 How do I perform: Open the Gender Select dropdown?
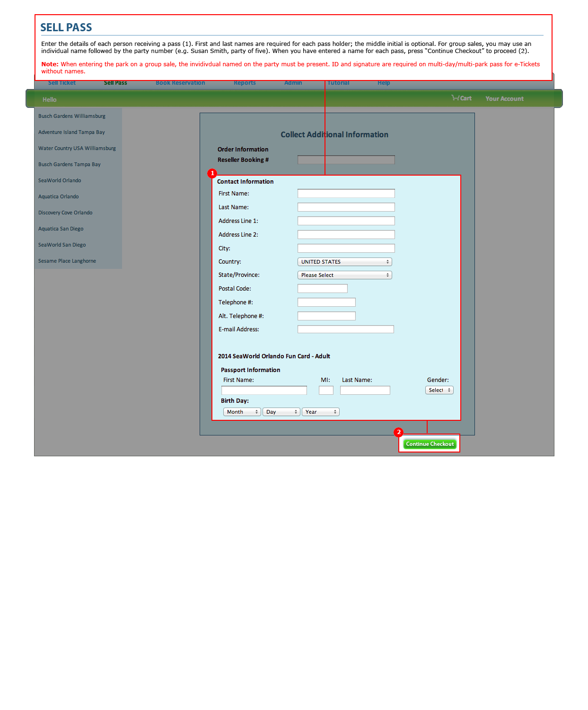point(439,390)
